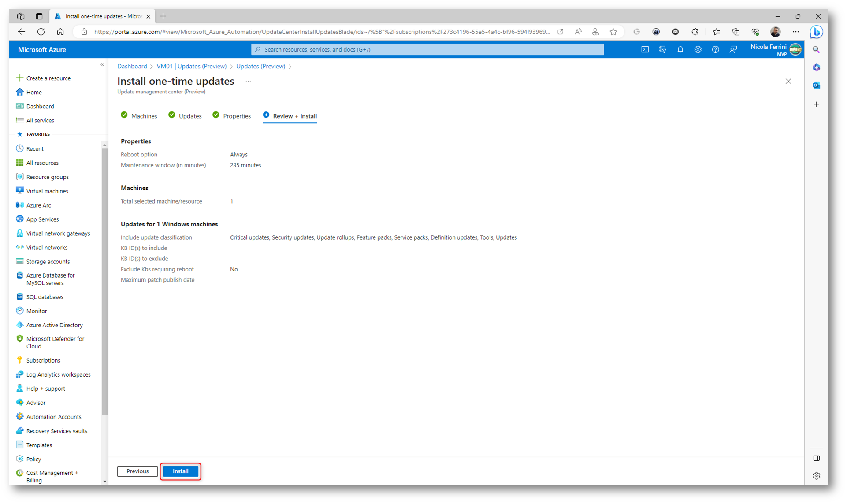Open Virtual machines in sidebar

click(47, 191)
